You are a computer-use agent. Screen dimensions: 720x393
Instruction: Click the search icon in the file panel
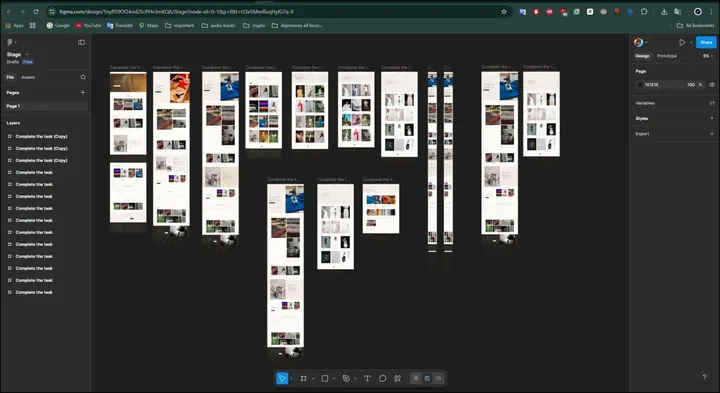point(83,77)
